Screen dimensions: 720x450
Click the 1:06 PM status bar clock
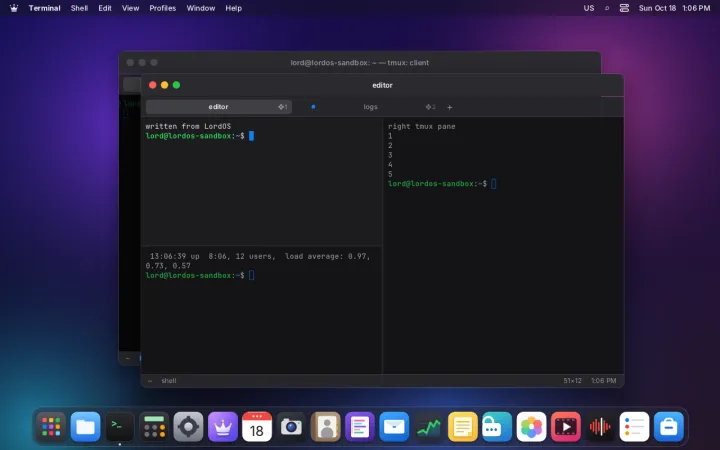[x=603, y=381]
